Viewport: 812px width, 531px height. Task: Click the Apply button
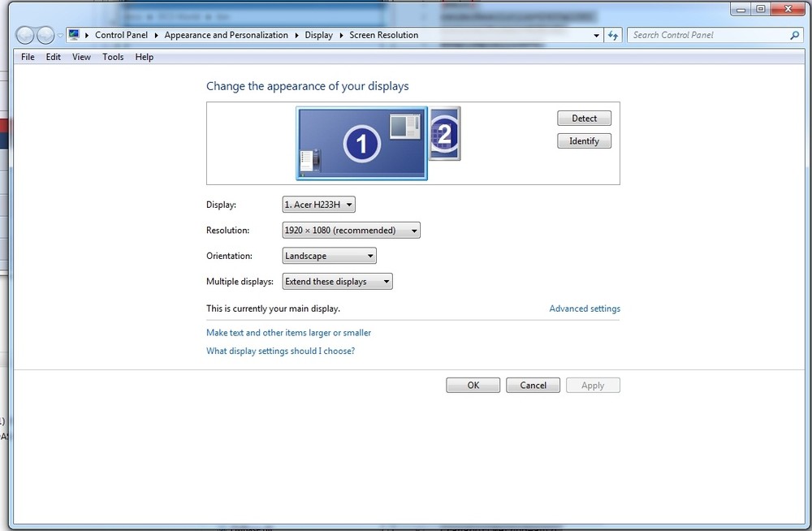click(593, 386)
